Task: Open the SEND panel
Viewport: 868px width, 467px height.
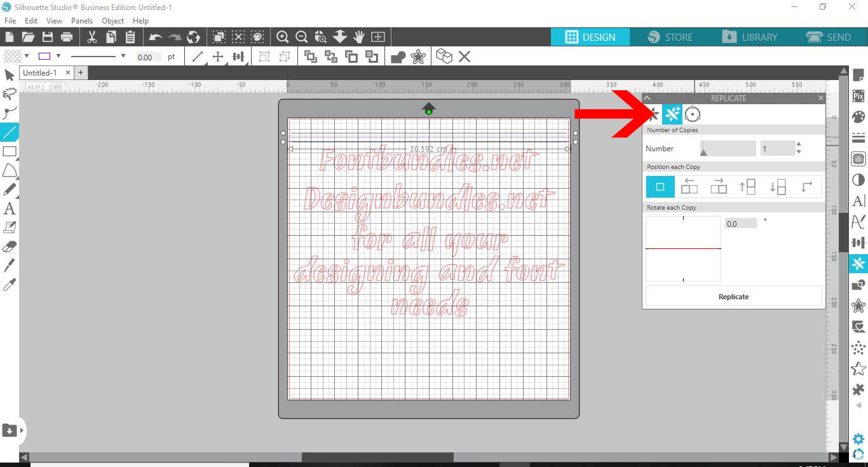Action: (829, 37)
